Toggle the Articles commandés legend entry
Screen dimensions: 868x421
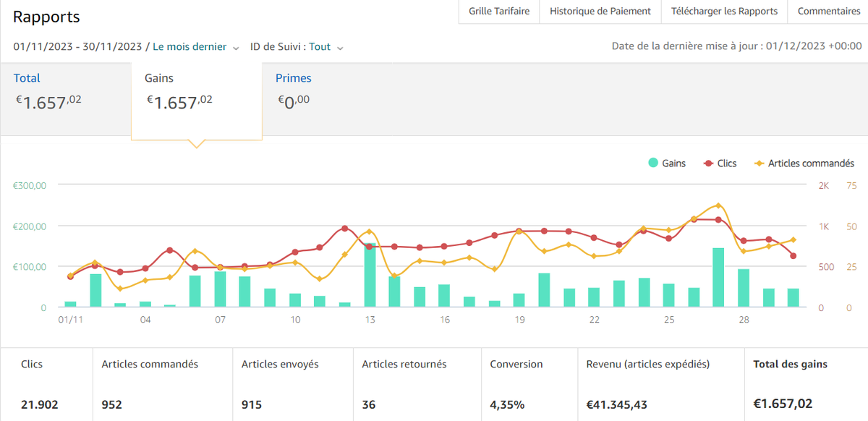pos(804,163)
